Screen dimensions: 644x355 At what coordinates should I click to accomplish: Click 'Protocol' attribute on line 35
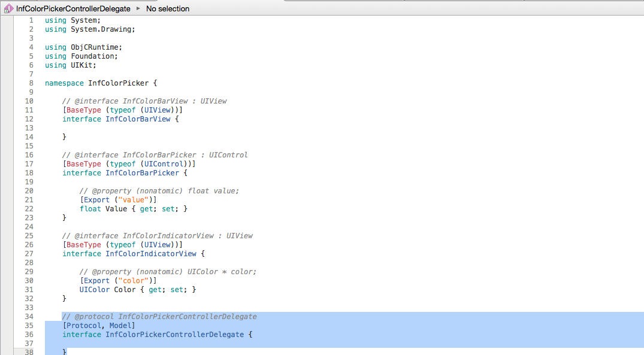(84, 326)
